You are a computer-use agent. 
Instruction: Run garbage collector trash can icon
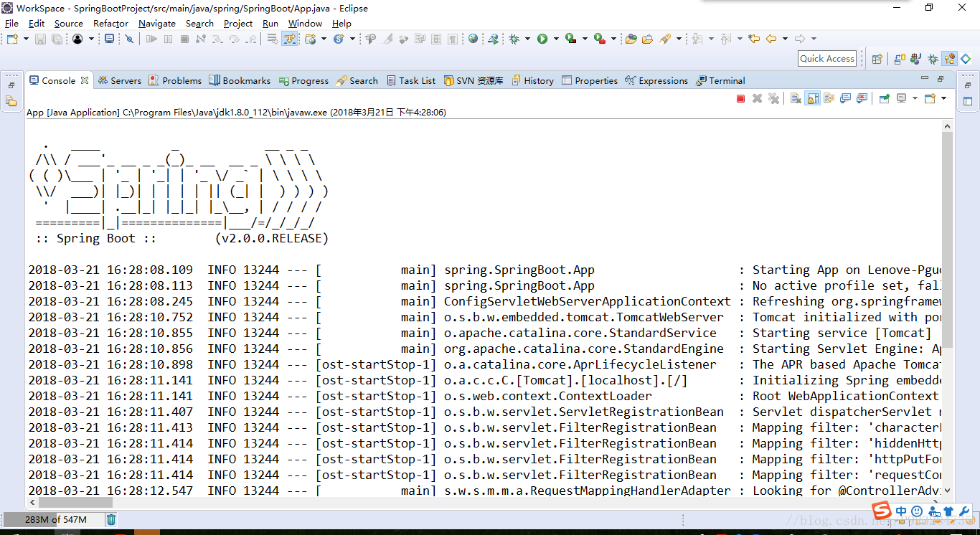point(111,519)
